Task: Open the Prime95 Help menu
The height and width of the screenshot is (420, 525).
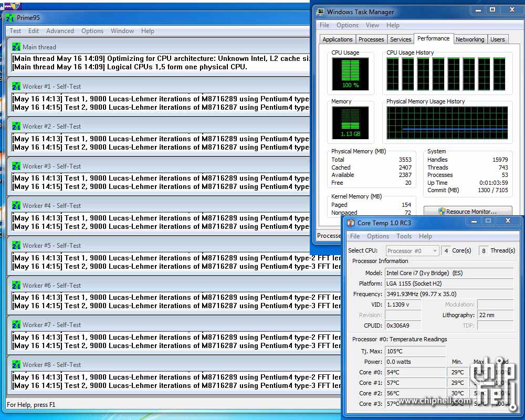Action: (148, 31)
